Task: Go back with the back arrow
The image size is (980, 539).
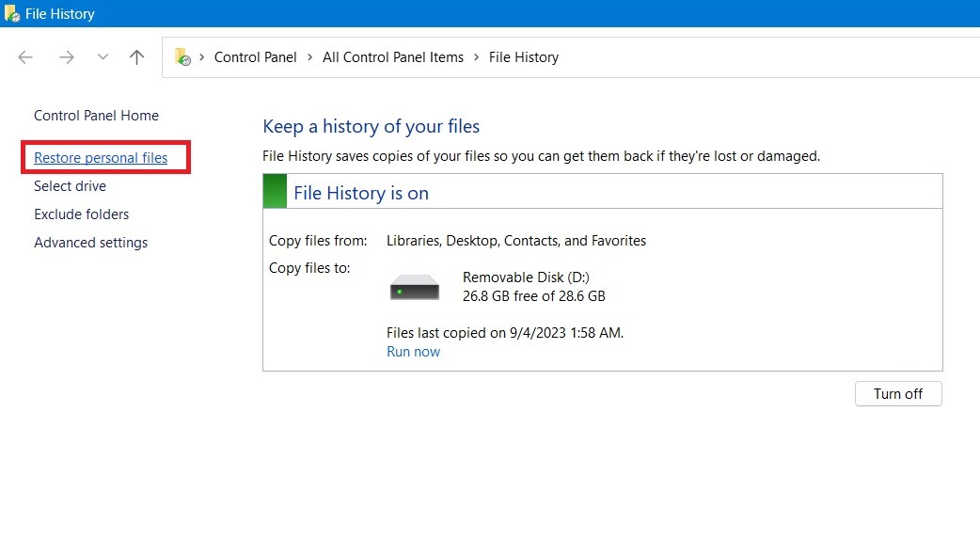Action: tap(25, 57)
